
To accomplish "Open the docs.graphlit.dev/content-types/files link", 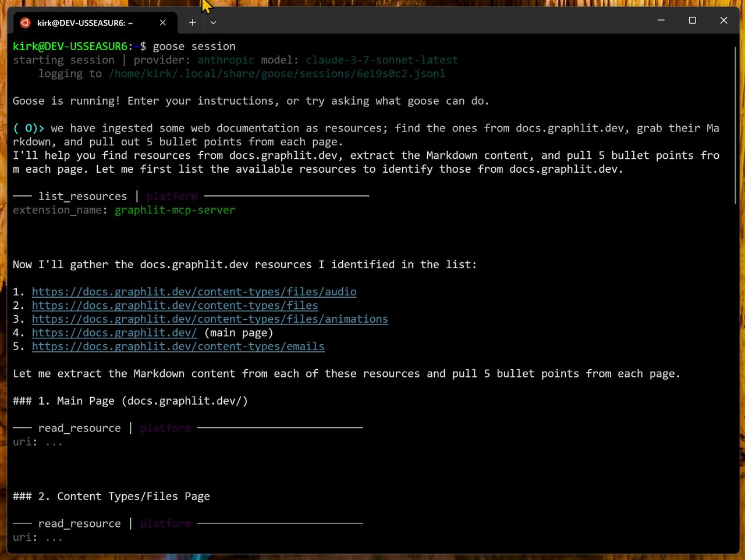I will point(175,305).
